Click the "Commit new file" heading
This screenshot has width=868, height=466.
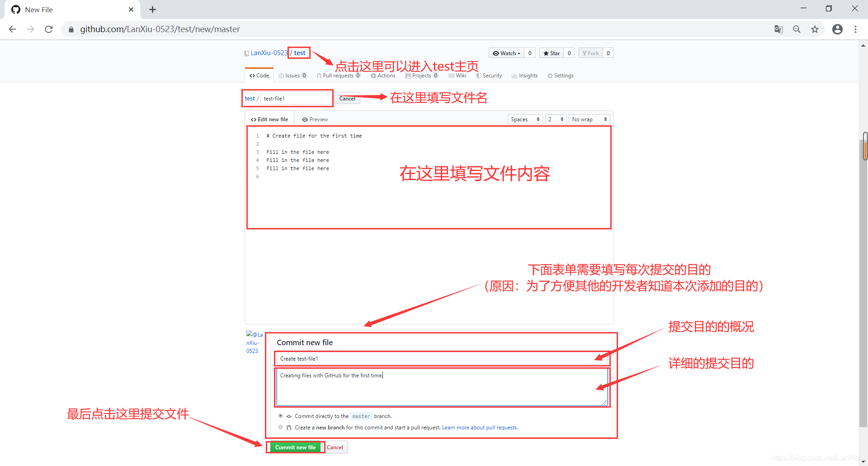pos(305,342)
